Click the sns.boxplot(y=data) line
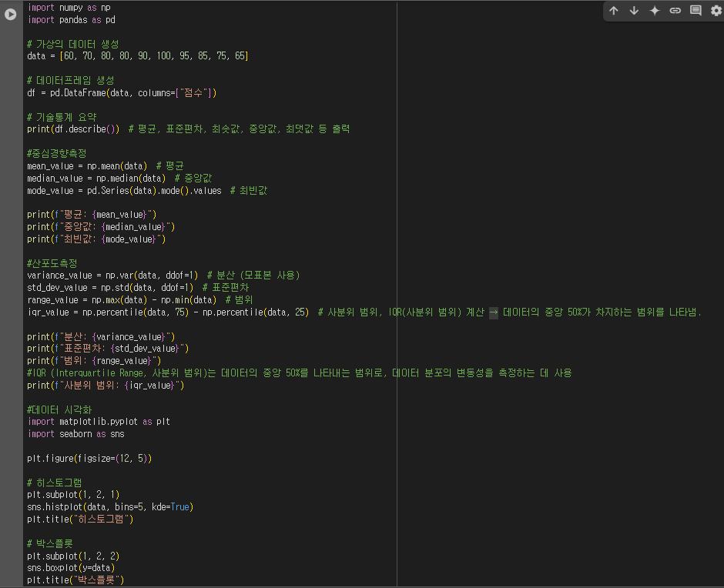 pos(71,568)
